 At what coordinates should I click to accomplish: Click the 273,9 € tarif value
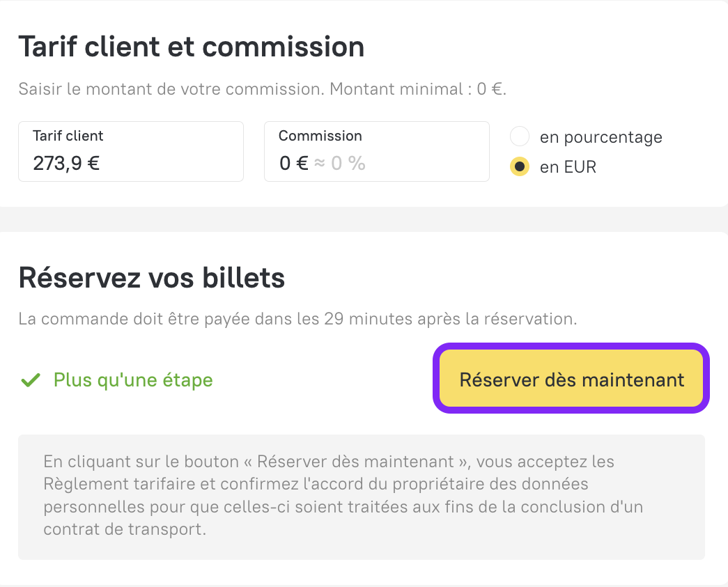tap(66, 163)
